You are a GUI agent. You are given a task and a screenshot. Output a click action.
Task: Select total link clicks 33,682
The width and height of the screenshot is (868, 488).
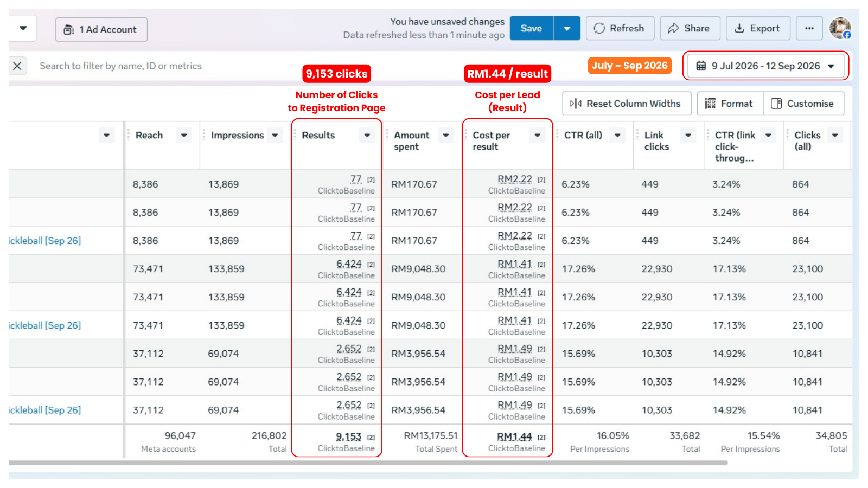click(685, 435)
